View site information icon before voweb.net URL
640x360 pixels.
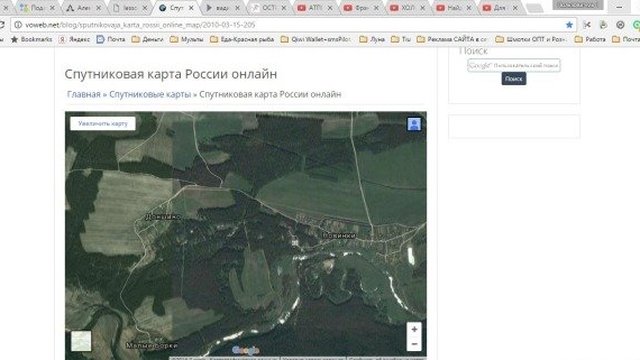pyautogui.click(x=18, y=25)
